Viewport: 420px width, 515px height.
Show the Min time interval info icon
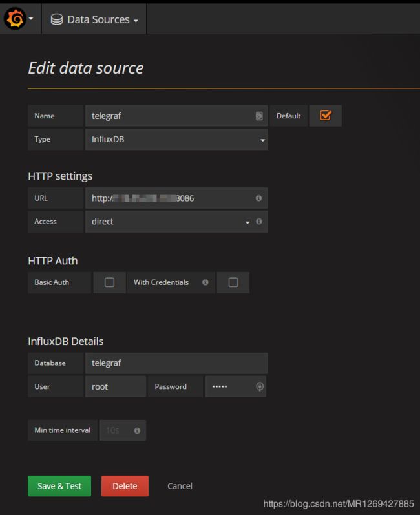click(x=137, y=430)
